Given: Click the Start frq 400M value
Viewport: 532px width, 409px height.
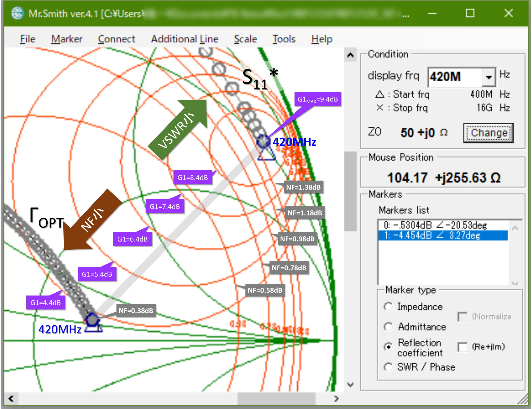Looking at the screenshot, I should pos(481,94).
